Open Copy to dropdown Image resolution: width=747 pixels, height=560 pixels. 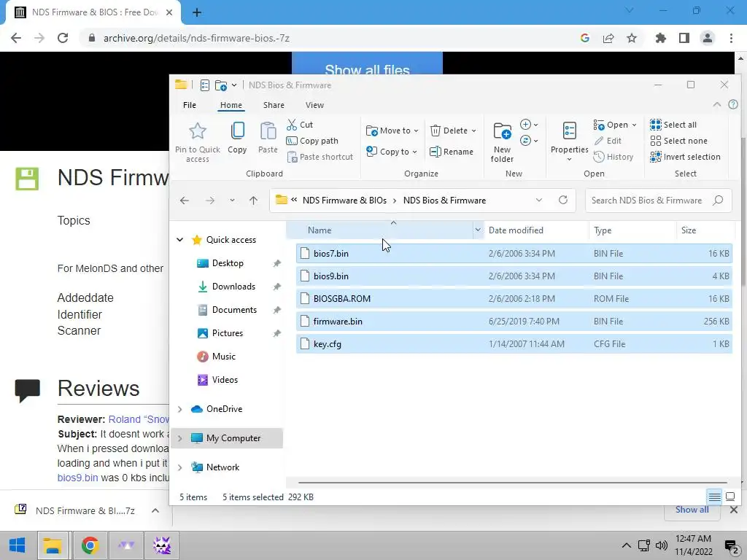pos(392,152)
